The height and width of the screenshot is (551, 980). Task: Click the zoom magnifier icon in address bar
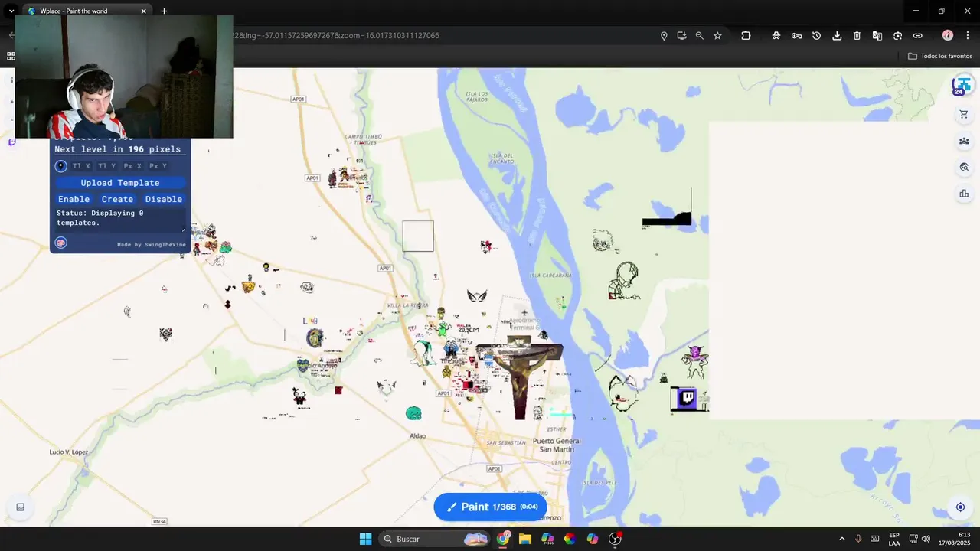(699, 35)
